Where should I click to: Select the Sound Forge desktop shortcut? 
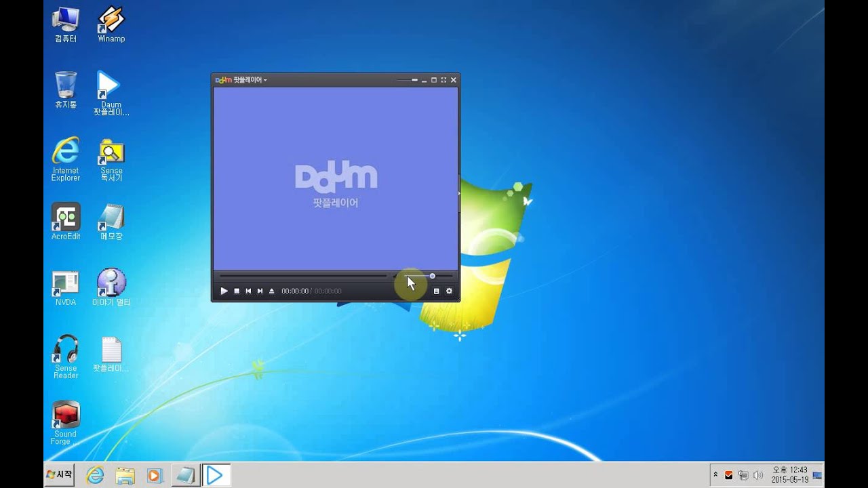point(66,423)
